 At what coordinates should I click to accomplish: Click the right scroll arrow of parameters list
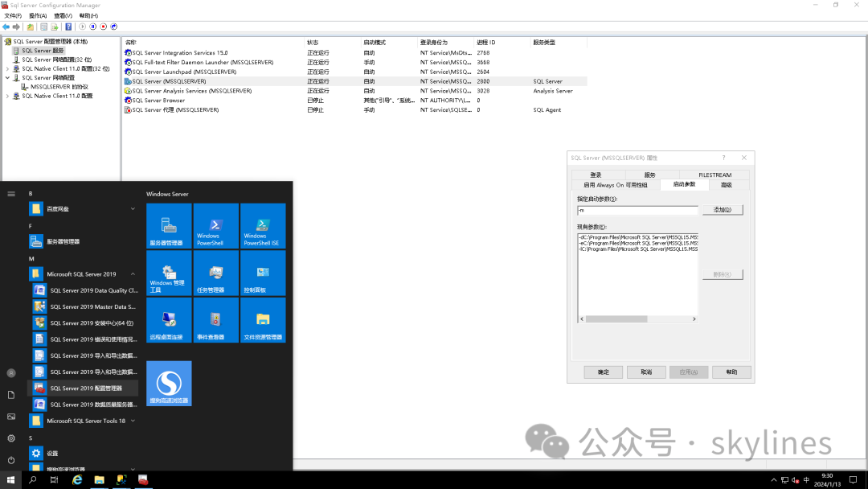coord(694,319)
